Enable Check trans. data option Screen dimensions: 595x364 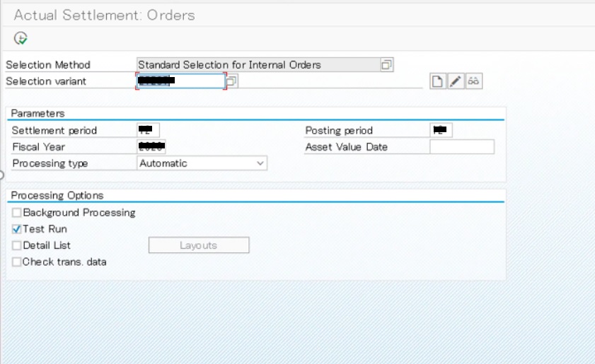17,262
